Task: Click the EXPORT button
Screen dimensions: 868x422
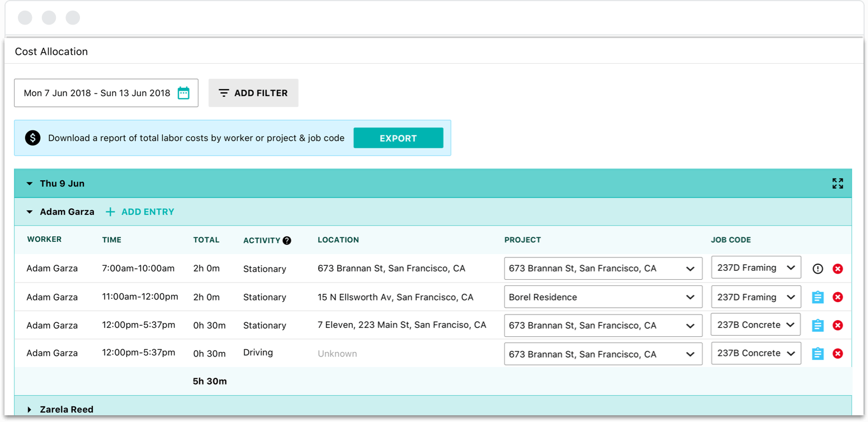Action: pos(398,138)
